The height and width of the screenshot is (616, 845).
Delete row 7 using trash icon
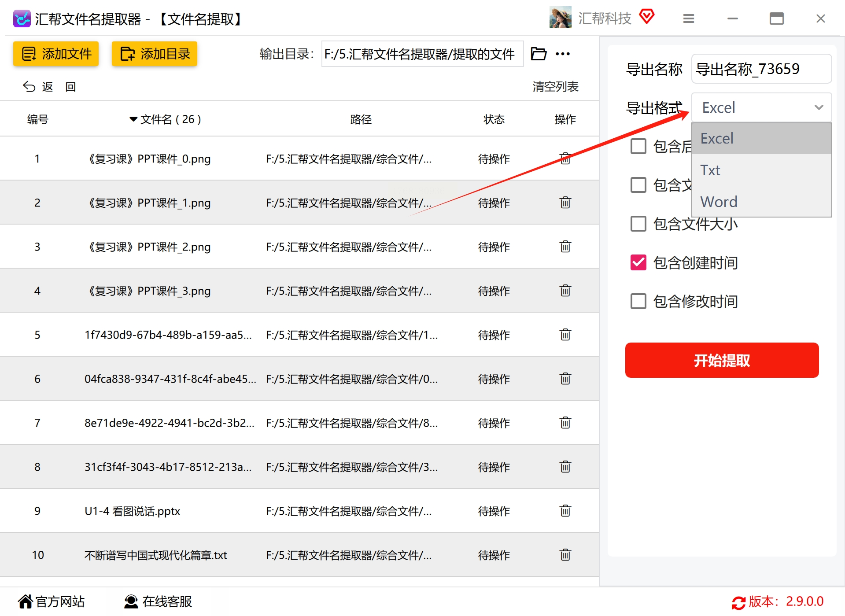point(565,423)
